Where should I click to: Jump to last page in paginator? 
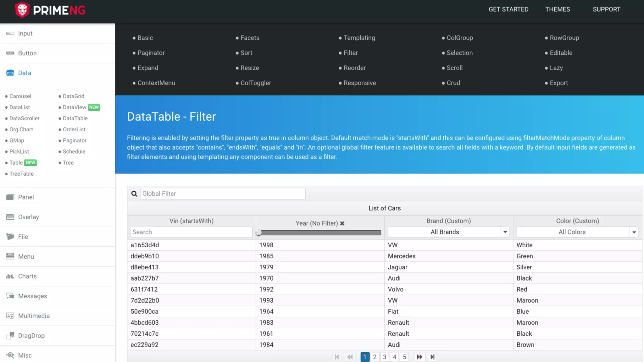(432, 357)
